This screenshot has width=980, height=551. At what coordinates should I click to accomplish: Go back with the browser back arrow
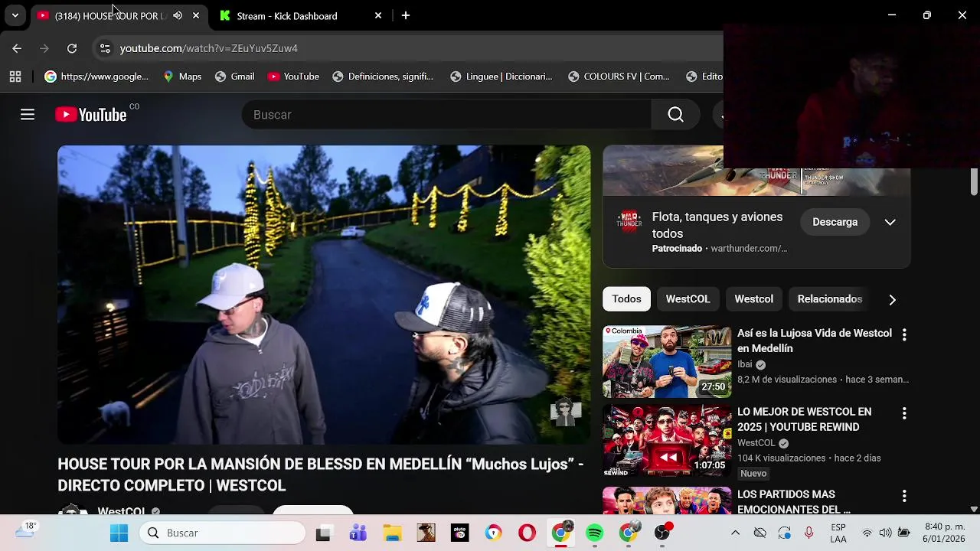(x=17, y=48)
